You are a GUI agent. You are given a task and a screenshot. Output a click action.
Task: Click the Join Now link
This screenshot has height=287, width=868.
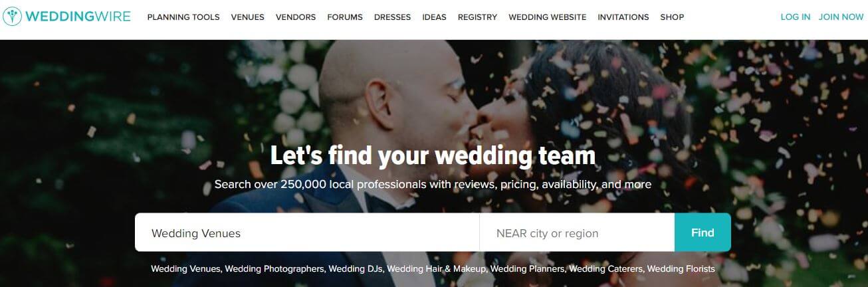[841, 17]
